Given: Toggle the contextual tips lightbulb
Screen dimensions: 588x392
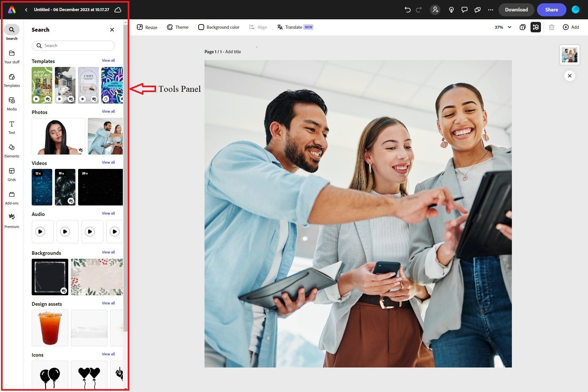Looking at the screenshot, I should [x=451, y=10].
